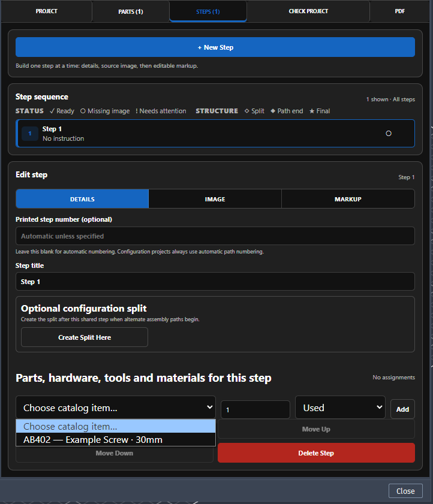Switch to the MARKUP sub-tab

348,199
